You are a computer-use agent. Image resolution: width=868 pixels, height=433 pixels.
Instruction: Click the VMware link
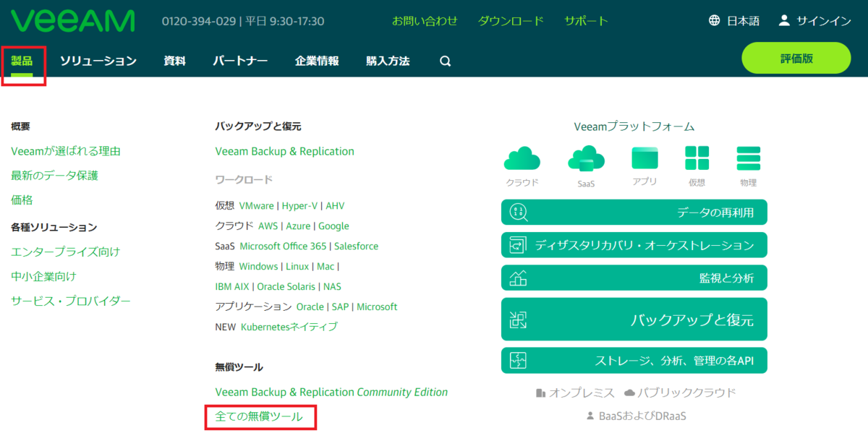[256, 205]
